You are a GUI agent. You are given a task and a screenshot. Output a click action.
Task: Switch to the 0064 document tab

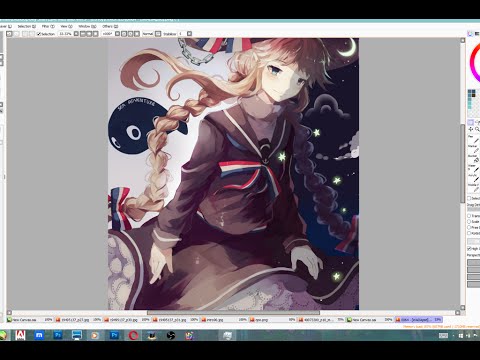419,319
